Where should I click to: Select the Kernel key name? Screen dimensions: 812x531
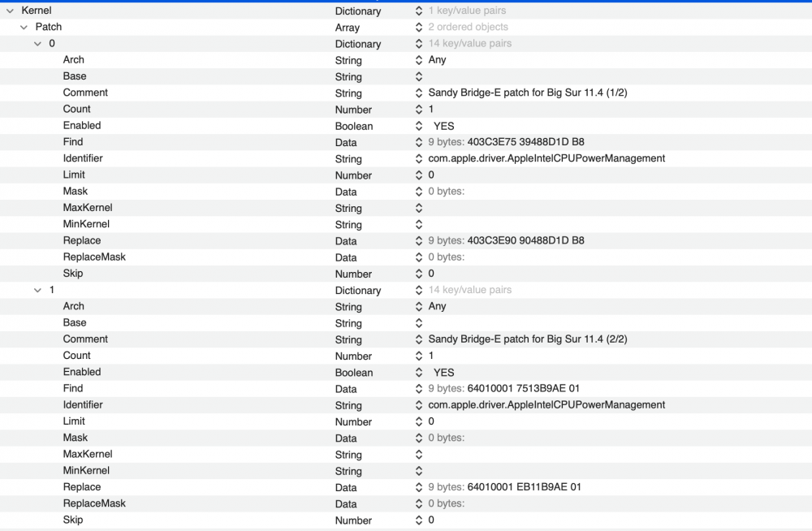(x=37, y=11)
